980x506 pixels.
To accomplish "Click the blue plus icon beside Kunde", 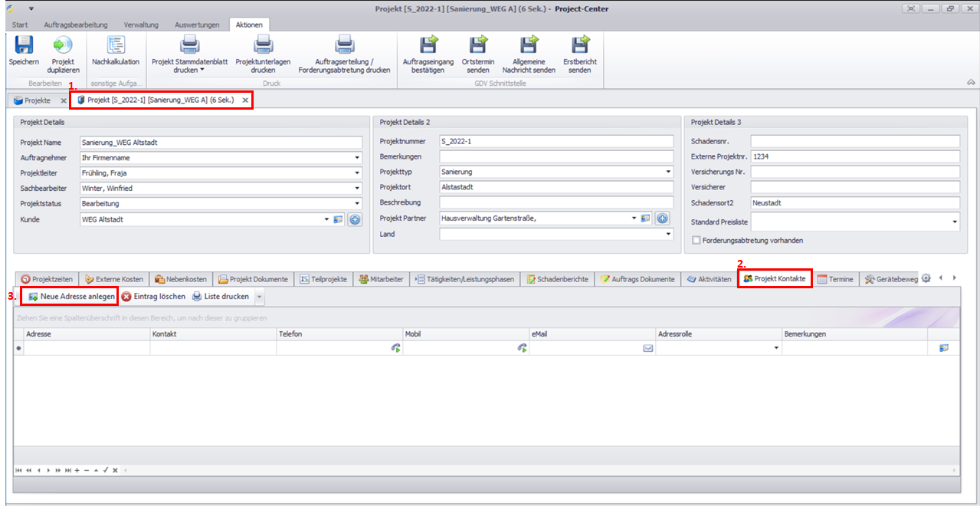I will 355,220.
